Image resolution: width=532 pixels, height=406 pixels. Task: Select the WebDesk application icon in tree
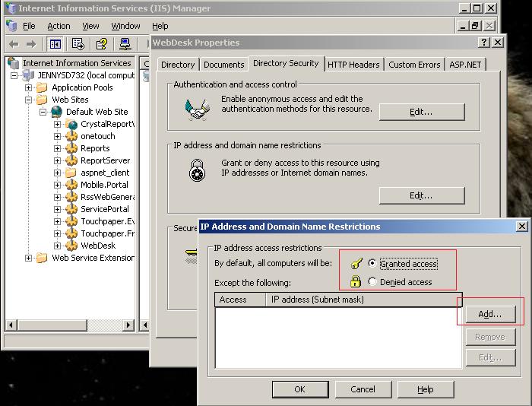[x=71, y=246]
